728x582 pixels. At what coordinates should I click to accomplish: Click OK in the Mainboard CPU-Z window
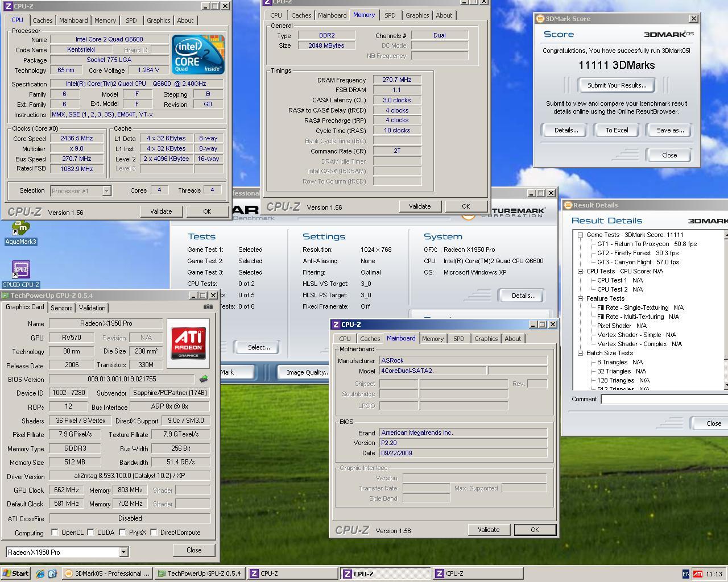point(535,530)
